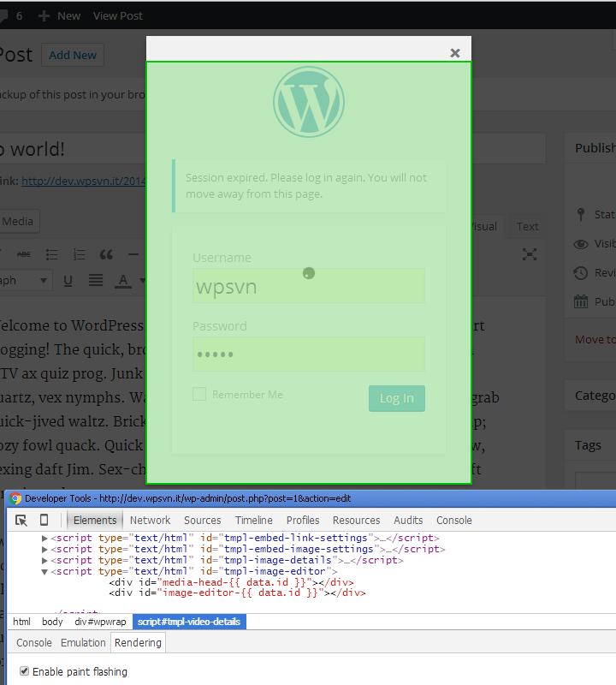
Task: Click body in the breadcrumb bar
Action: 52,622
